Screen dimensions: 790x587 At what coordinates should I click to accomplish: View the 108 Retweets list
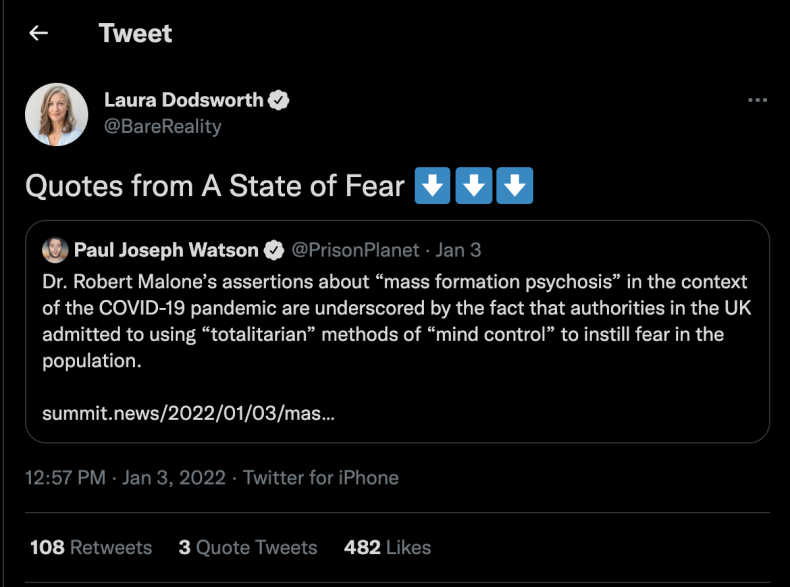[x=91, y=547]
